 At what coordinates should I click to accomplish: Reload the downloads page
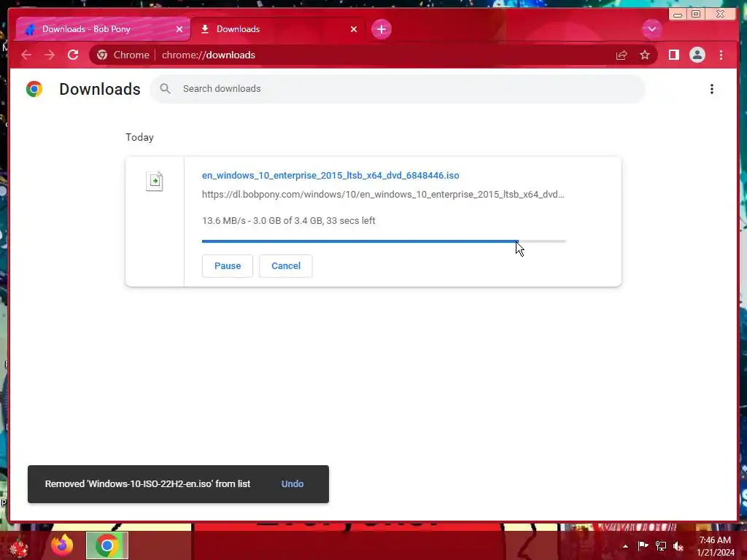pos(73,55)
